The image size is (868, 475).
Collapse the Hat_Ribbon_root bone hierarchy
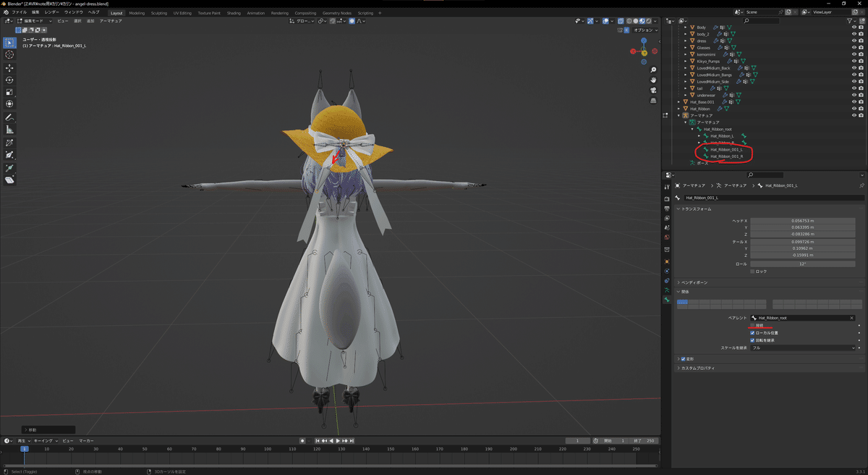click(x=692, y=129)
